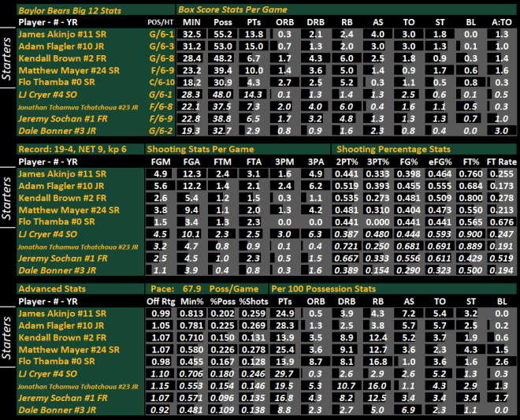
Task: Click the 'FGA' column header
Action: click(191, 162)
